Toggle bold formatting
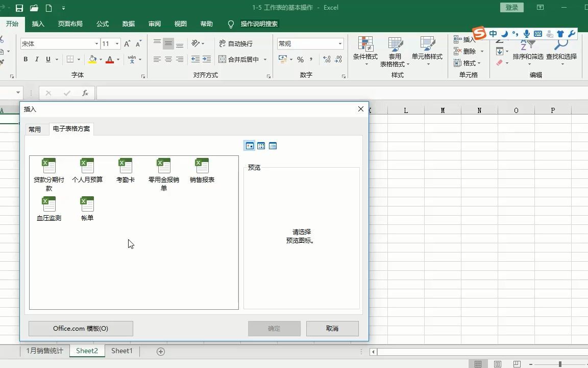 pos(25,59)
